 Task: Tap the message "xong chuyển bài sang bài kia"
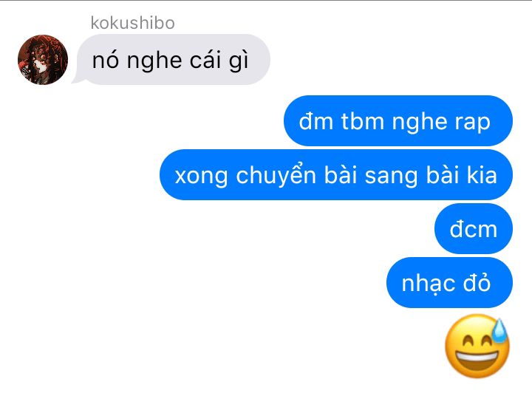click(336, 174)
